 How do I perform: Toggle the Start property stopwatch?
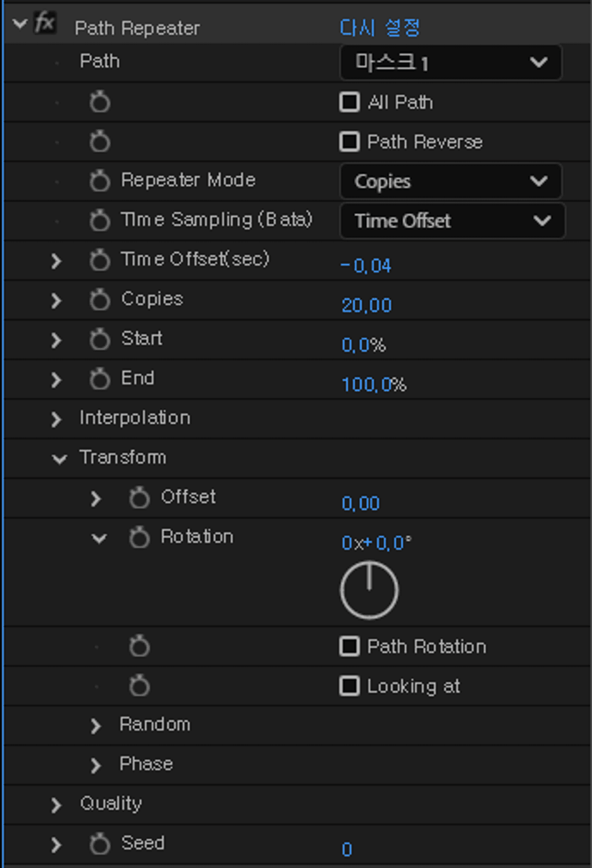pyautogui.click(x=100, y=339)
